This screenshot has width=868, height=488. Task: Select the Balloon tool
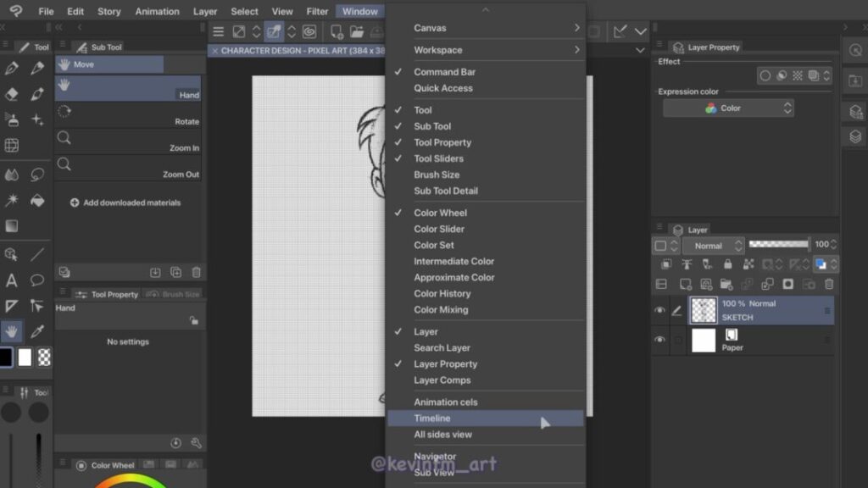(37, 280)
